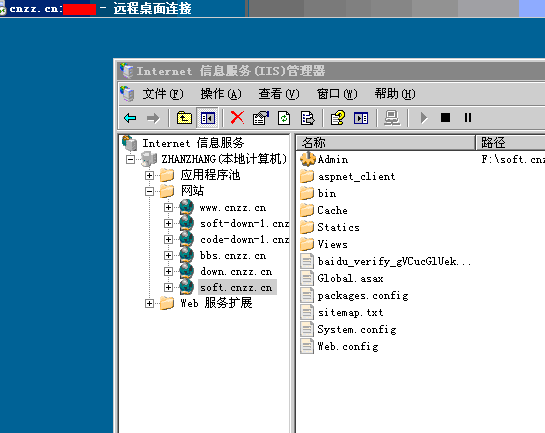
Task: Open the 窗口(W) menu
Action: [337, 94]
